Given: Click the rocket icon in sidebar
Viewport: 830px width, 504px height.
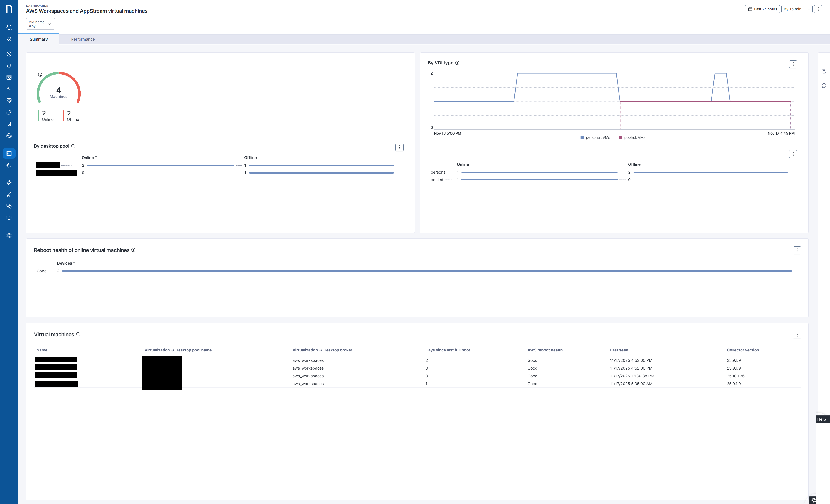Looking at the screenshot, I should (x=9, y=194).
